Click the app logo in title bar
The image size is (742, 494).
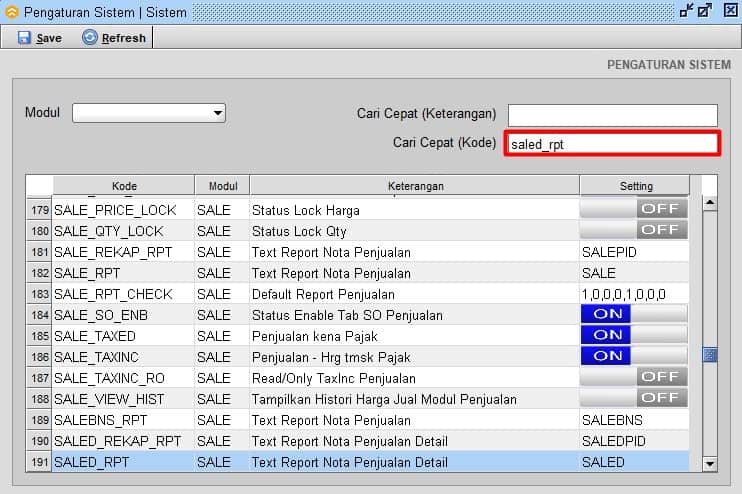coord(12,11)
